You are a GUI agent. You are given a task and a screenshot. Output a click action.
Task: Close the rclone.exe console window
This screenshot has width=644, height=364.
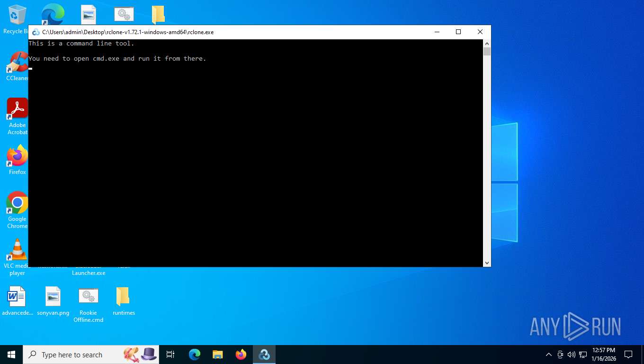(480, 32)
